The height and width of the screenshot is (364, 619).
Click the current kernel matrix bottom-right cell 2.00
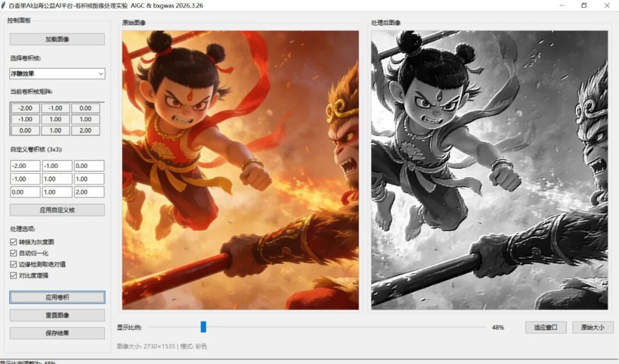[85, 130]
